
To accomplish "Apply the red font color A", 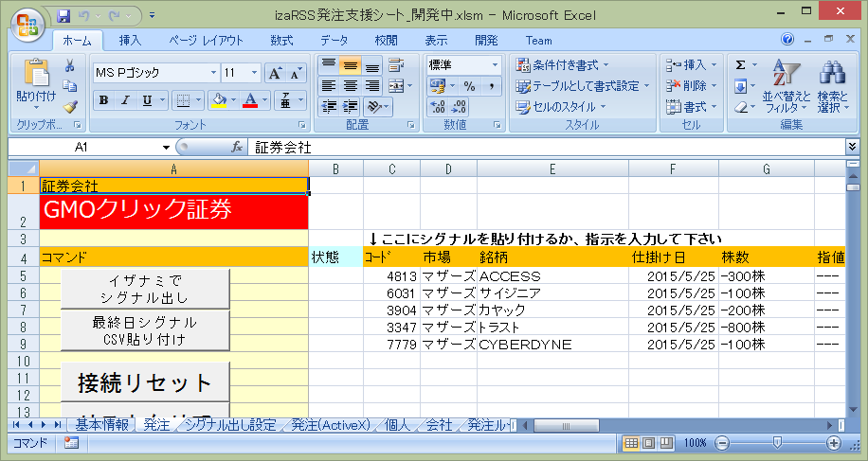I will 250,100.
